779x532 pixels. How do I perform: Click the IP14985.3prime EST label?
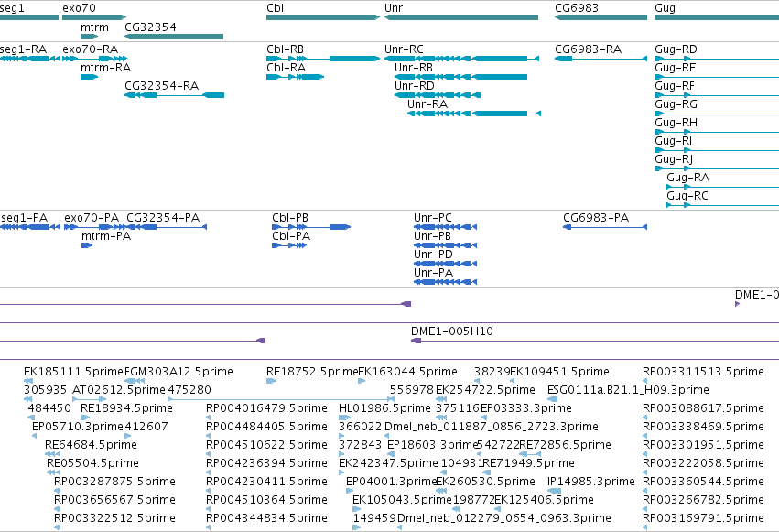tap(590, 482)
